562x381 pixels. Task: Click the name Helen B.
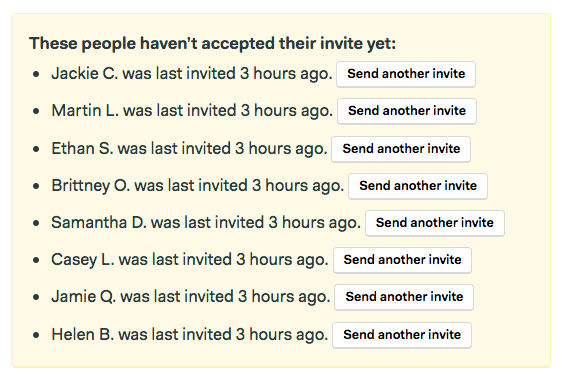coord(82,334)
